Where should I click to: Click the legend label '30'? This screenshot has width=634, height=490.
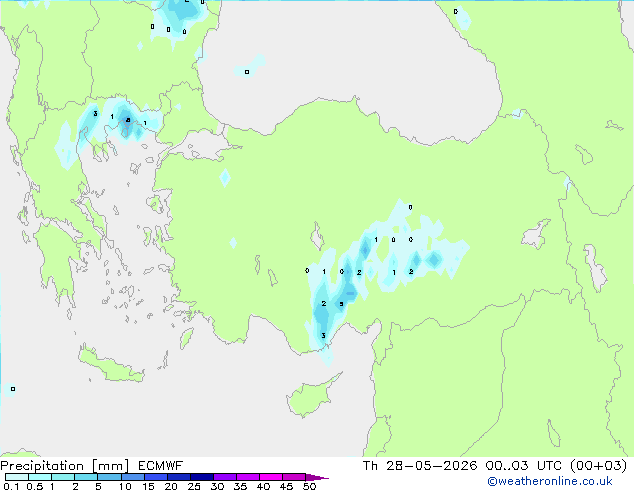point(217,486)
